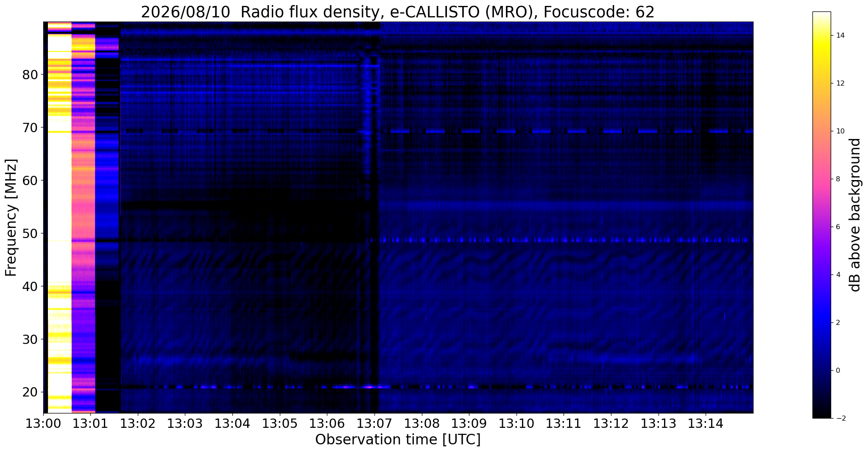Click the 50 MHz frequency tick label
Screen dimensions: 868x452
30,233
